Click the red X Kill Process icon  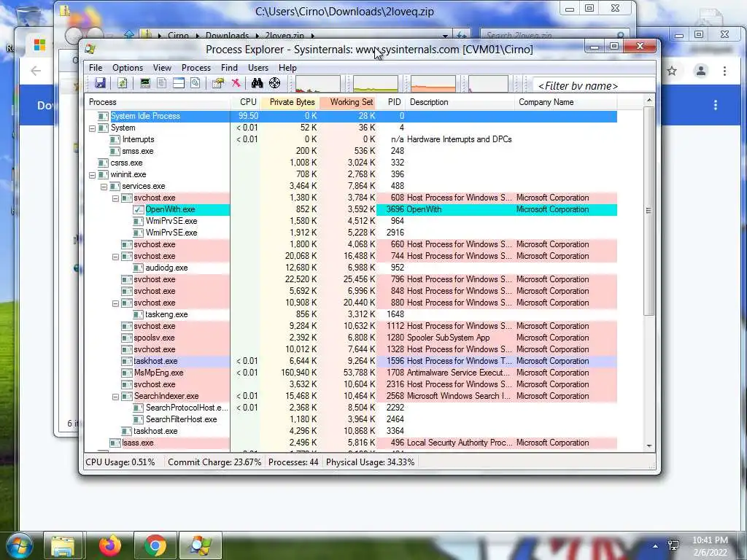pos(236,83)
